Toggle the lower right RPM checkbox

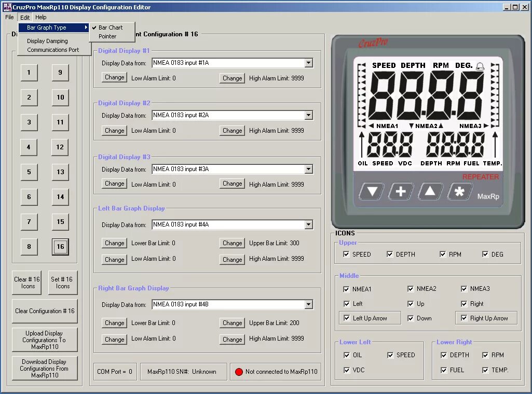coord(485,355)
